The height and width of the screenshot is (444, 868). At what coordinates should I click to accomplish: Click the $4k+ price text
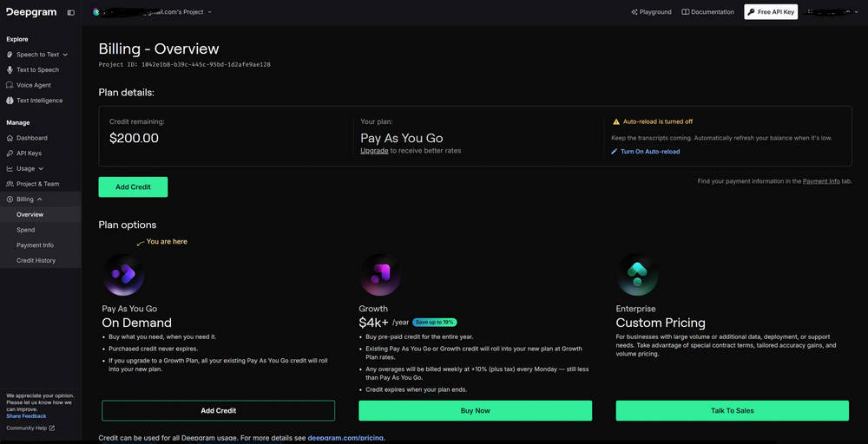[373, 323]
